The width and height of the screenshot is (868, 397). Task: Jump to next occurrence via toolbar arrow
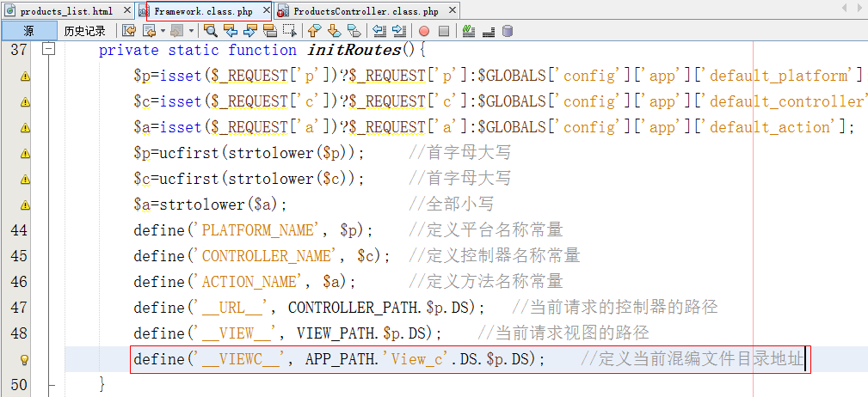249,31
